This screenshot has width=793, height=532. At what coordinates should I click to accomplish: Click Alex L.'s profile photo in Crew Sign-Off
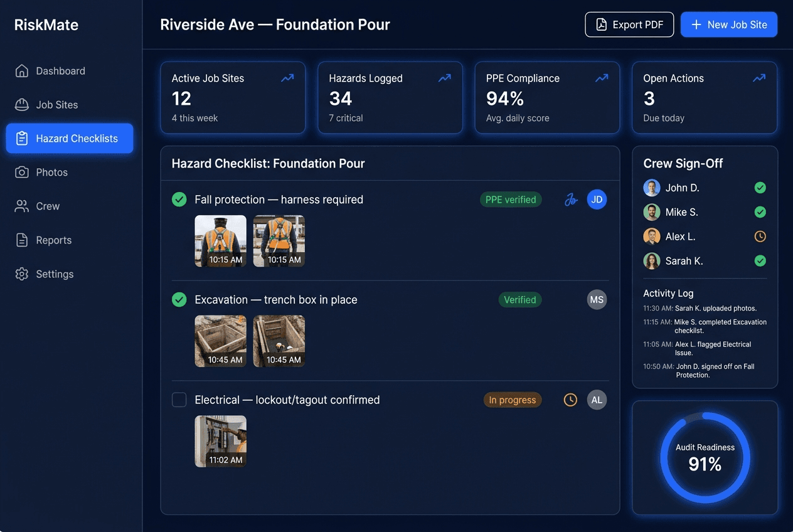point(652,237)
